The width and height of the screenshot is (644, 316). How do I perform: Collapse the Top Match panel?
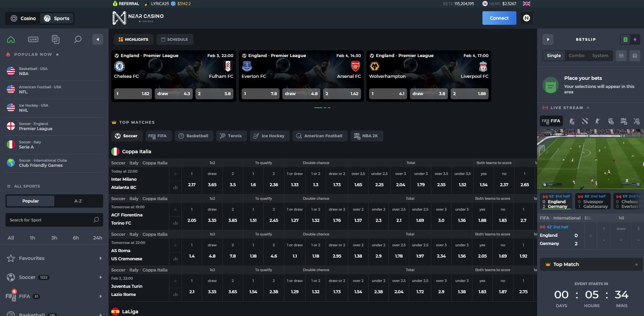[x=636, y=264]
